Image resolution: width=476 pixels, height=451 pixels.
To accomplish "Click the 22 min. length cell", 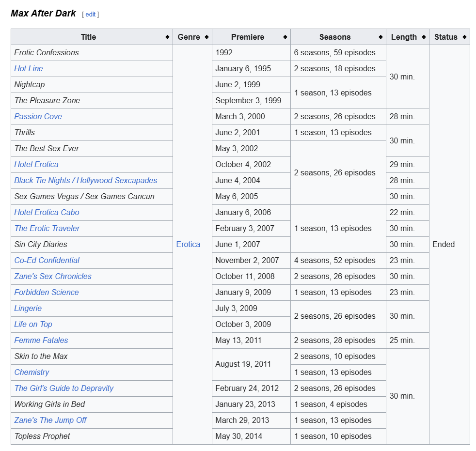I will coord(407,212).
